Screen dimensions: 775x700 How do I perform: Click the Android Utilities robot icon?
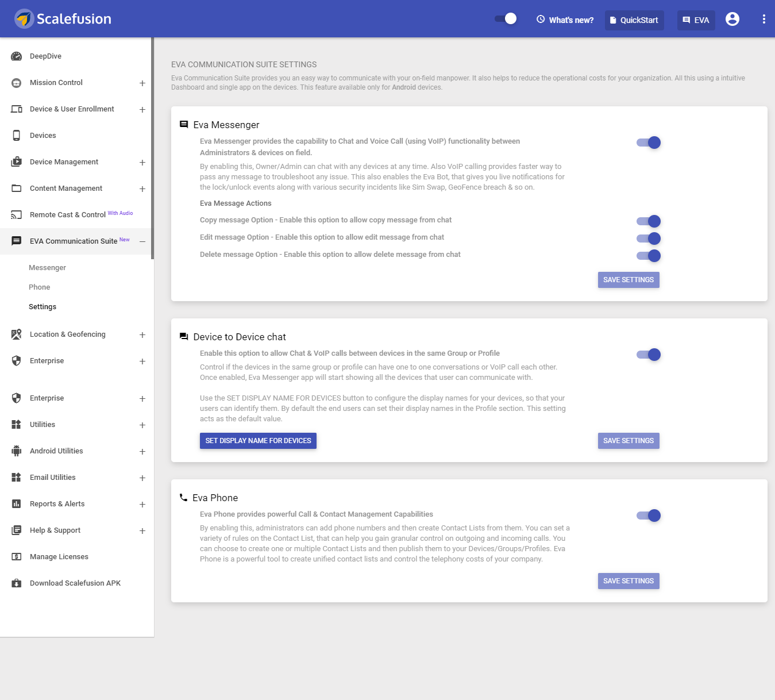pyautogui.click(x=17, y=451)
